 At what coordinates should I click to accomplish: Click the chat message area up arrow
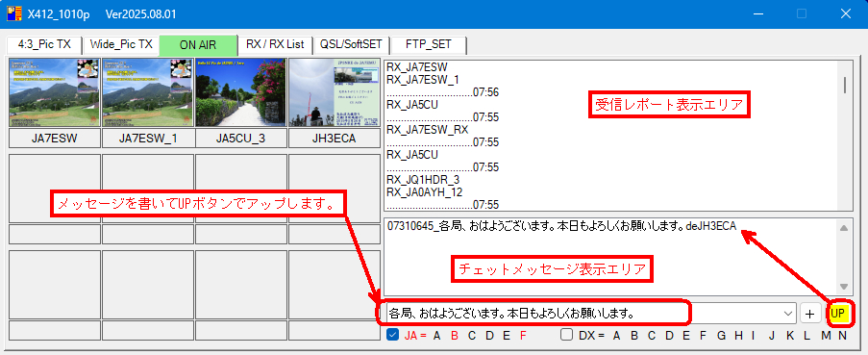point(844,228)
